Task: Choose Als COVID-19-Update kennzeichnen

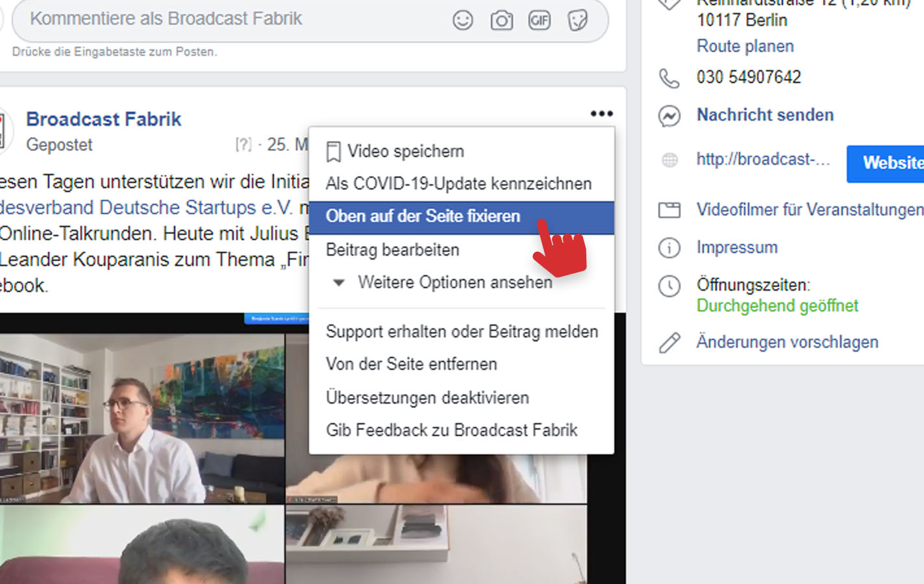Action: point(461,184)
